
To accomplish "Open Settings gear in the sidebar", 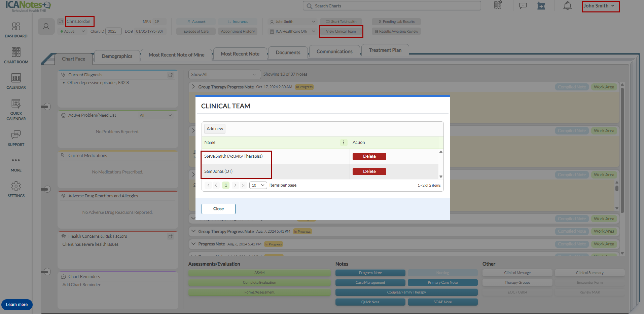I will (x=16, y=190).
